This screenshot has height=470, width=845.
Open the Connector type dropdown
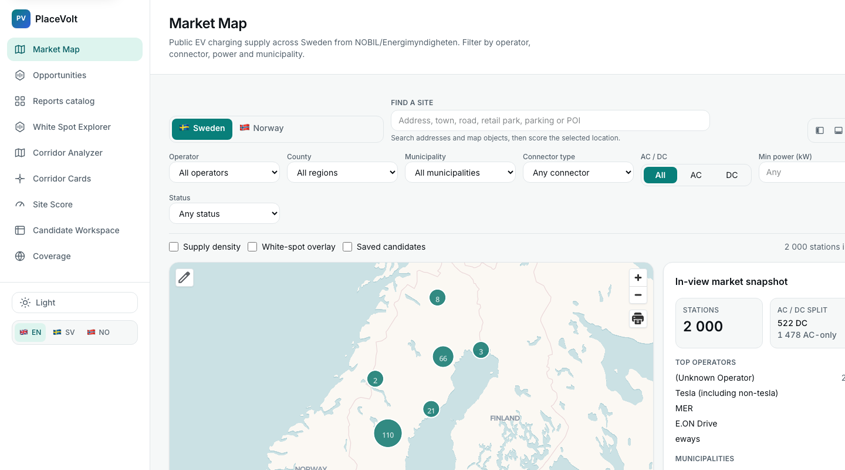(x=578, y=172)
